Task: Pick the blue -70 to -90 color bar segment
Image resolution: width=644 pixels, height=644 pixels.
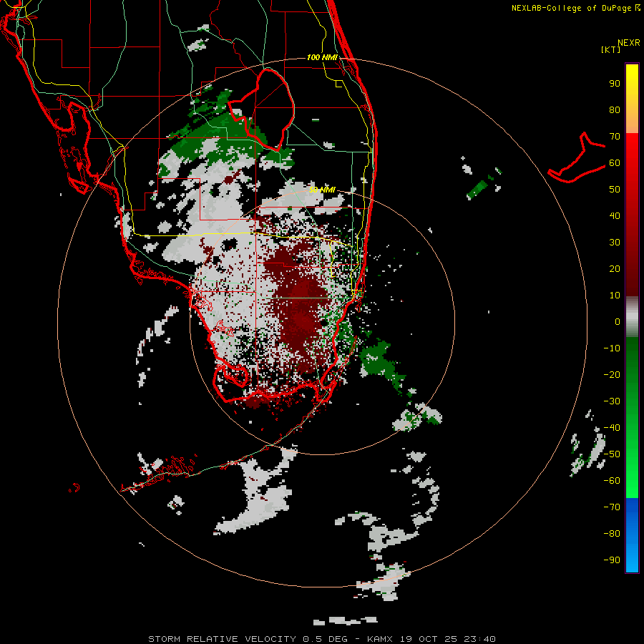Action: [632, 535]
